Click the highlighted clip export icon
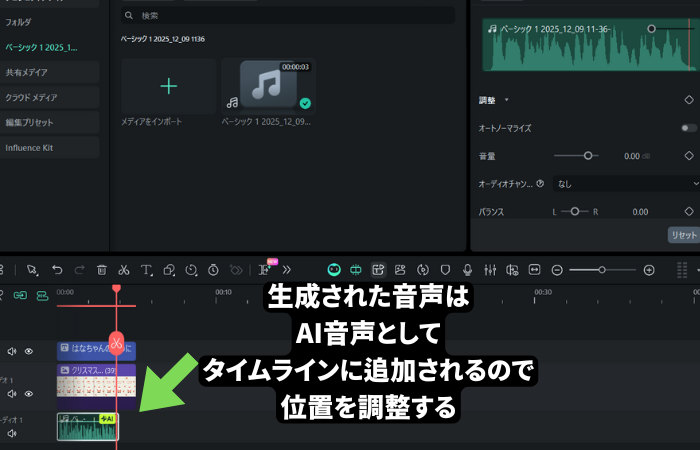Viewport: 700px width, 450px height. 378,270
